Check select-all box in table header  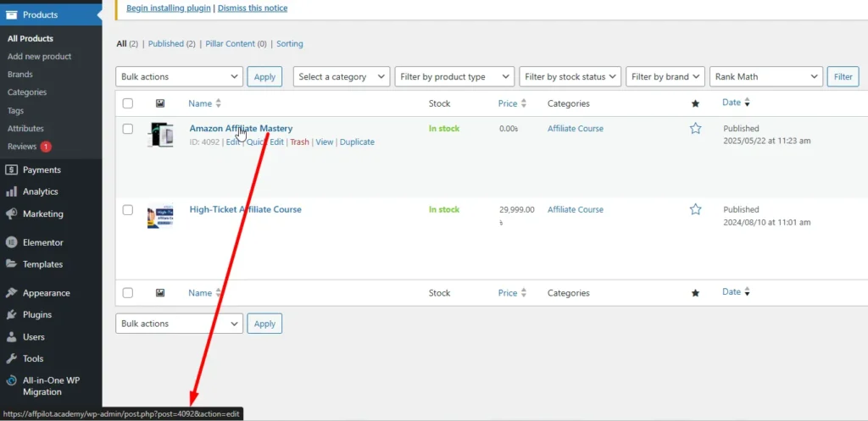128,103
